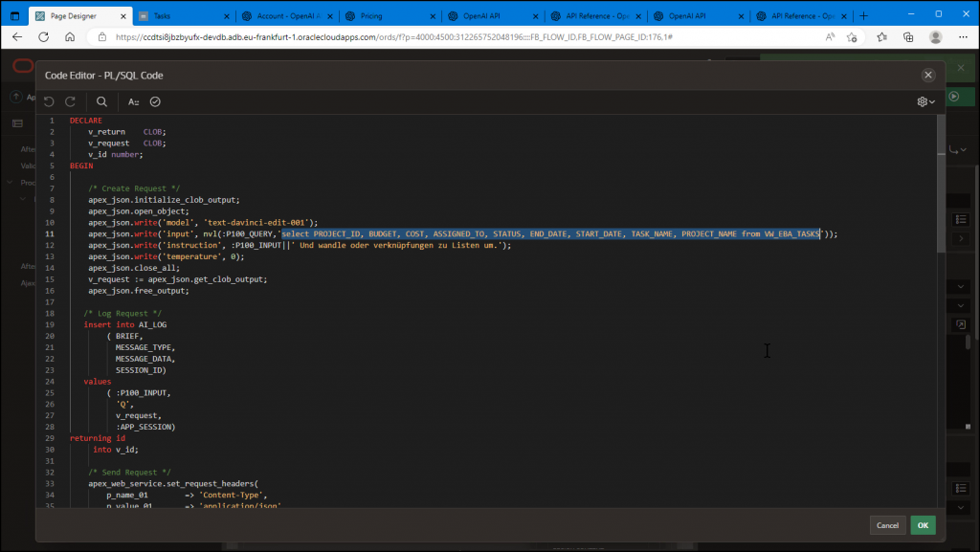Select the Page Designer tab

pyautogui.click(x=80, y=16)
